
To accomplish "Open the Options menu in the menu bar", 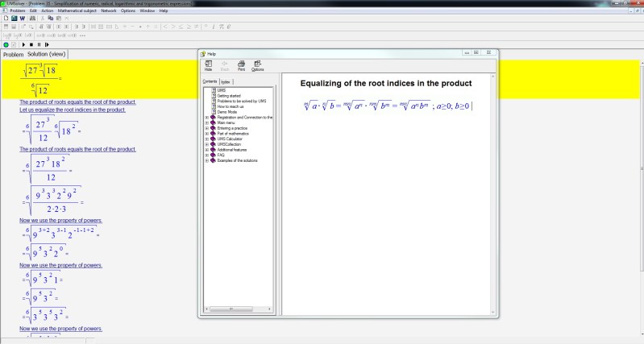I will coord(128,10).
